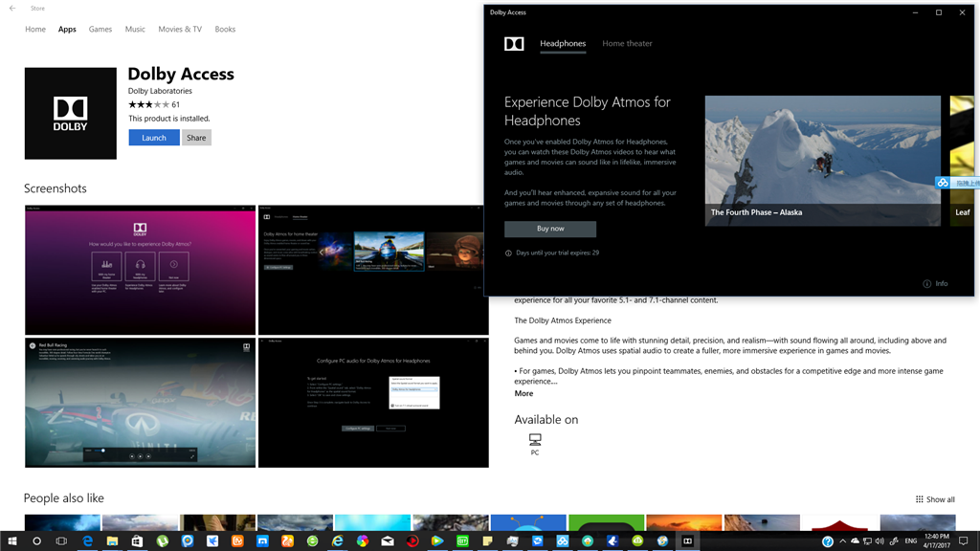Launch Internet Explorer from the taskbar
980x551 pixels.
tap(338, 541)
